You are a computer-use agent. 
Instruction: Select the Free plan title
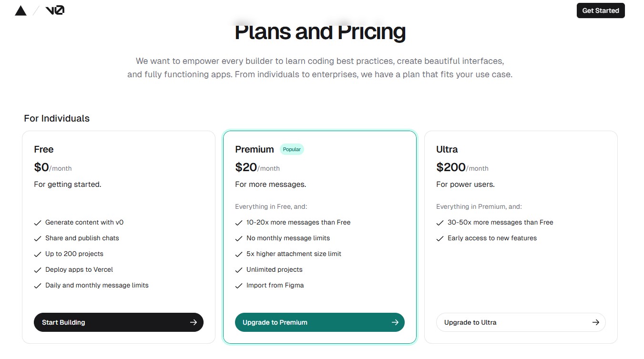(x=44, y=149)
